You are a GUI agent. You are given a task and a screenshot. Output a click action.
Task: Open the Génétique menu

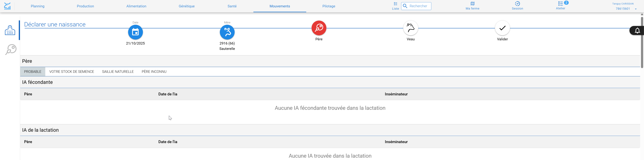pos(186,6)
